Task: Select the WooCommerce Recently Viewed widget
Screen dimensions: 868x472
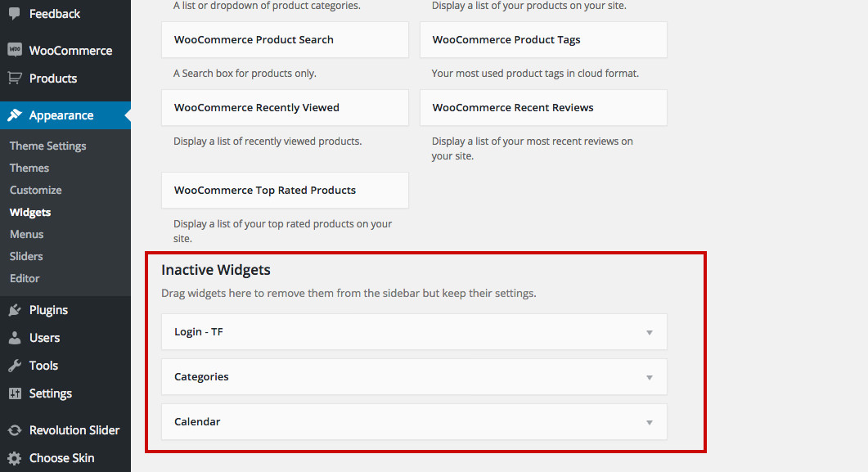Action: (x=285, y=108)
